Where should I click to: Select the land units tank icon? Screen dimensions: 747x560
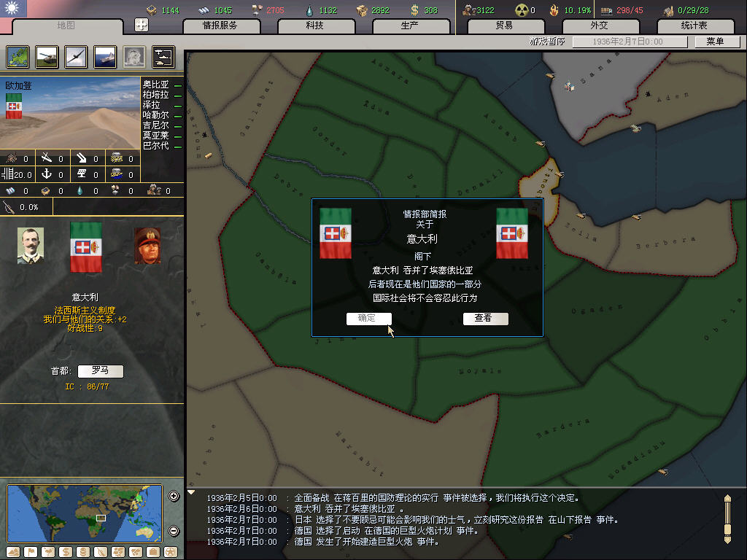pos(47,57)
